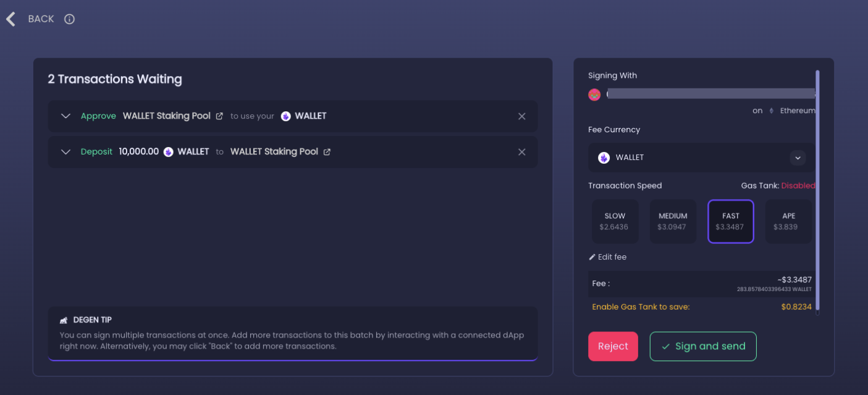868x395 pixels.
Task: Click the gorilla icon beside DEGEN TIP
Action: point(64,320)
